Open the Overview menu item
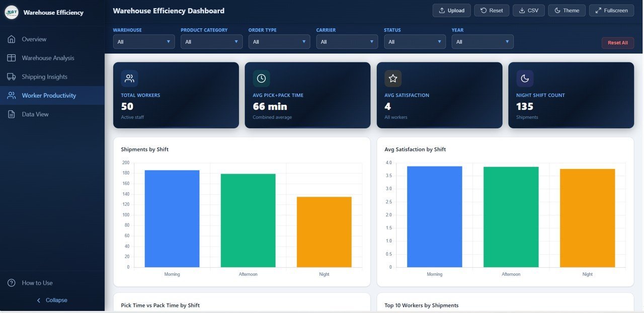The height and width of the screenshot is (313, 644). pos(34,39)
